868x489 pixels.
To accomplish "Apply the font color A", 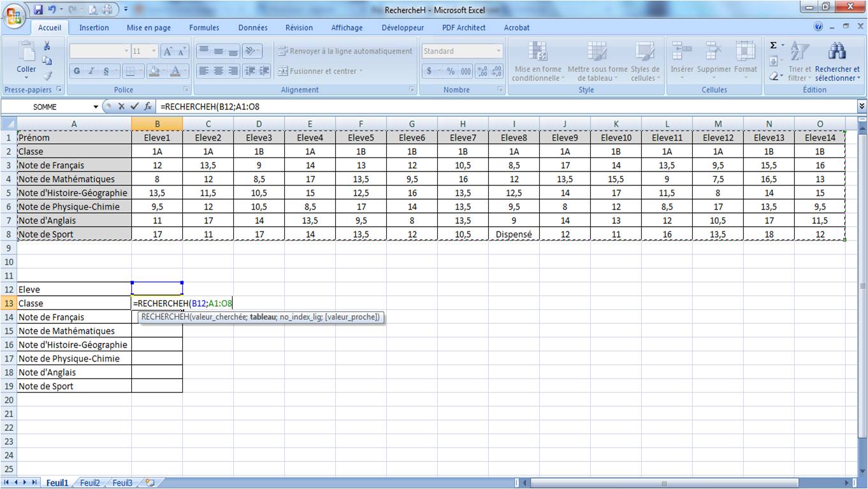I will [x=175, y=71].
